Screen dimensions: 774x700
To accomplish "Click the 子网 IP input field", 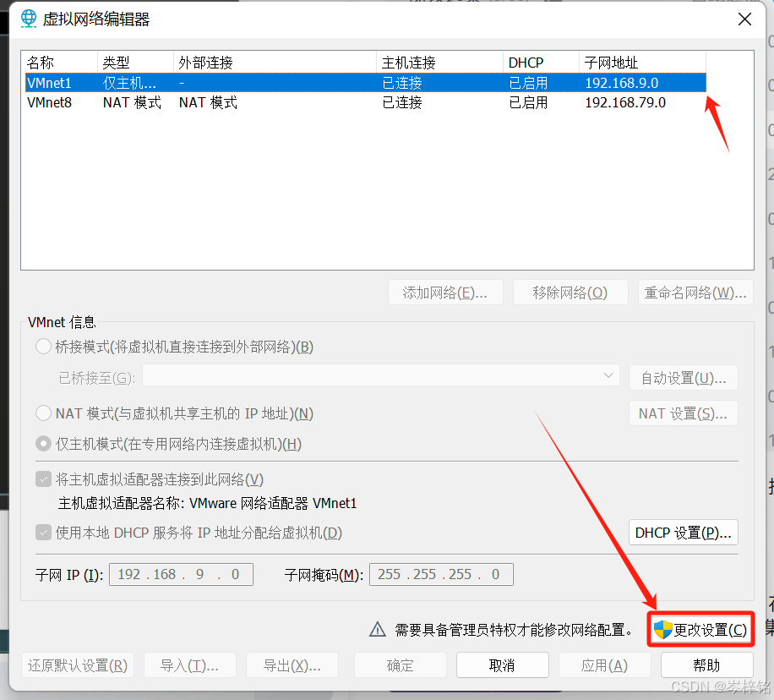I will [x=181, y=574].
